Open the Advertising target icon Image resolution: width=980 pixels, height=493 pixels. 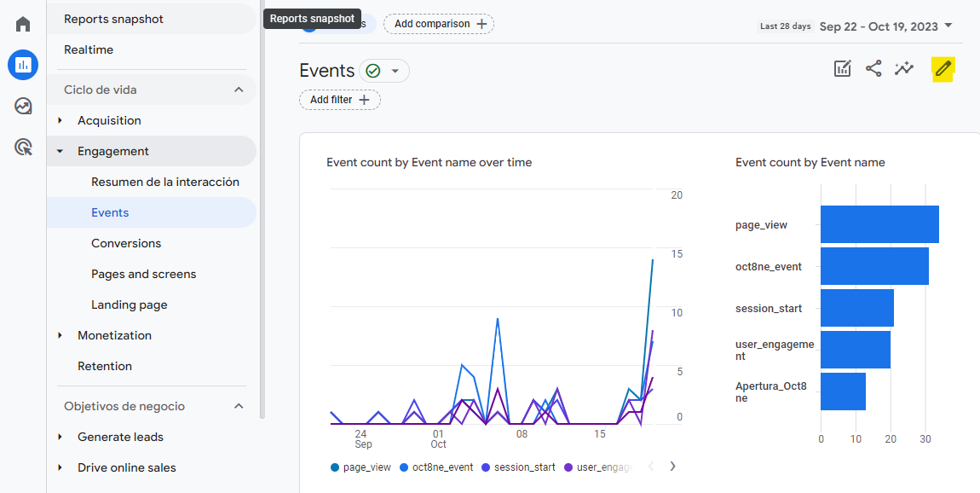[23, 148]
